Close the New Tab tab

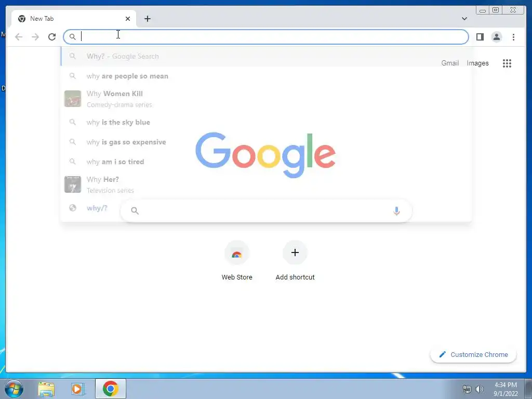point(128,19)
